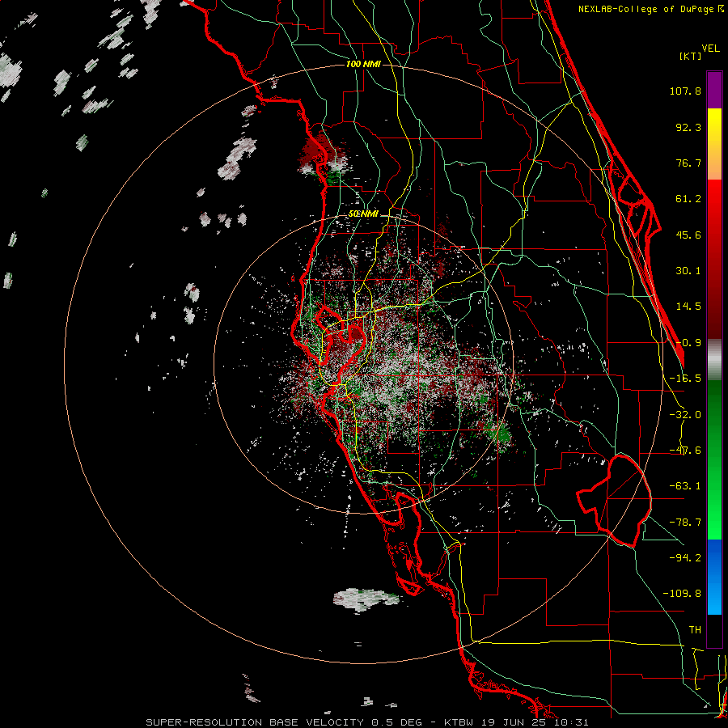
Task: Click the 50 NMI range ring label
Action: pyautogui.click(x=363, y=214)
